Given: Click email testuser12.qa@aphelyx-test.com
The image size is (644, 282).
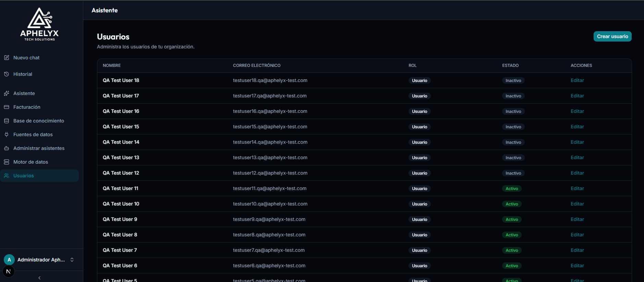Looking at the screenshot, I should pos(270,173).
